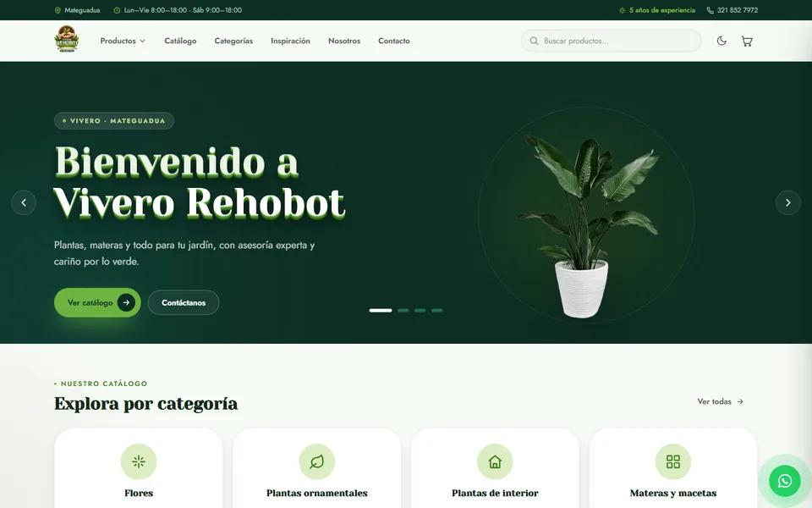The image size is (812, 508).
Task: Select the first carousel slide indicator
Action: click(x=380, y=311)
